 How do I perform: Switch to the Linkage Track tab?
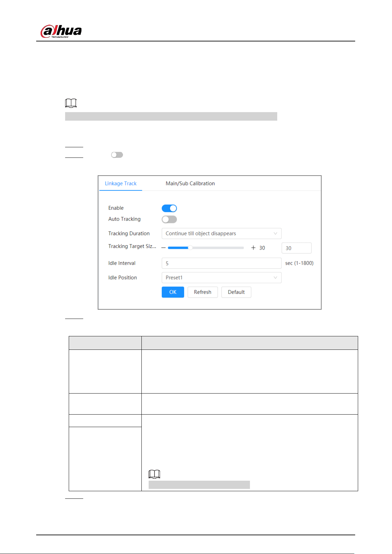[x=121, y=183]
